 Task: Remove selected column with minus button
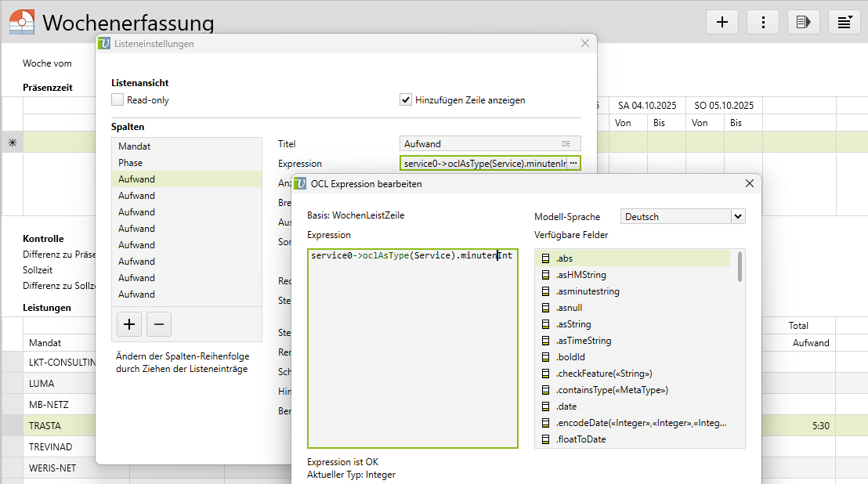point(158,323)
